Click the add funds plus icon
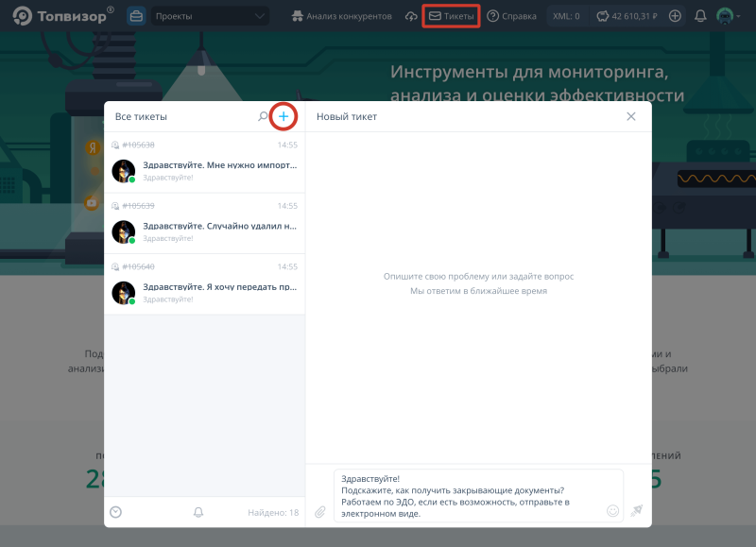This screenshot has width=756, height=547. (x=675, y=16)
